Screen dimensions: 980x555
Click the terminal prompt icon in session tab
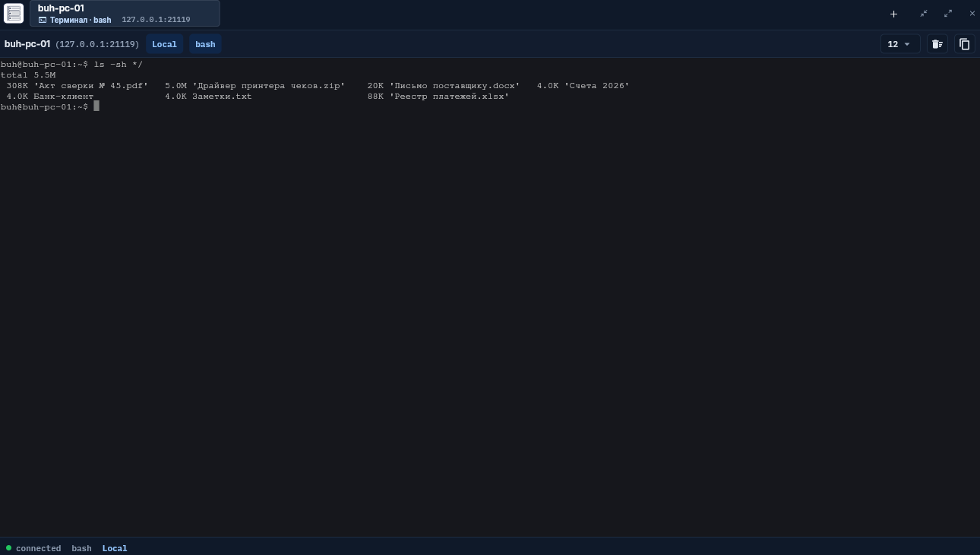(x=43, y=20)
